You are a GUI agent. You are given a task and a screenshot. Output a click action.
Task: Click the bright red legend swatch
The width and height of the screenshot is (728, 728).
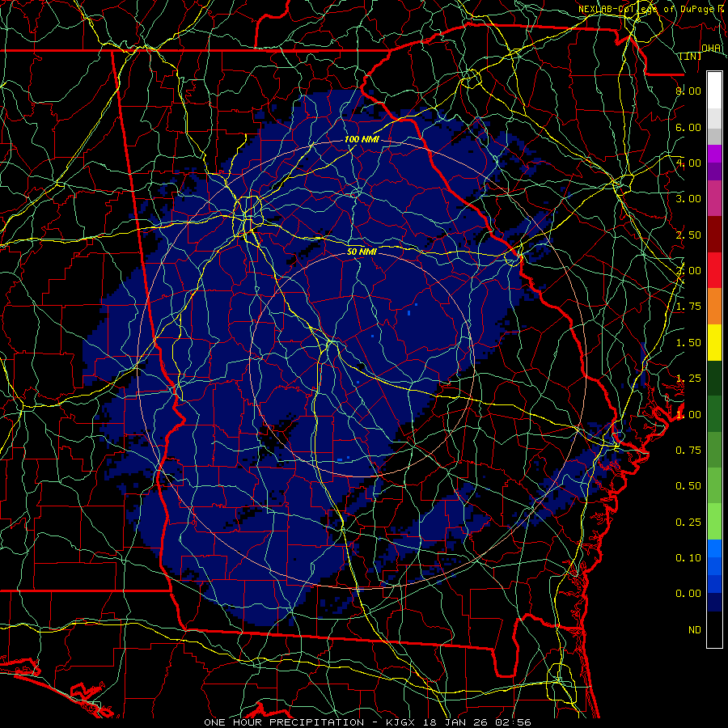click(x=714, y=270)
